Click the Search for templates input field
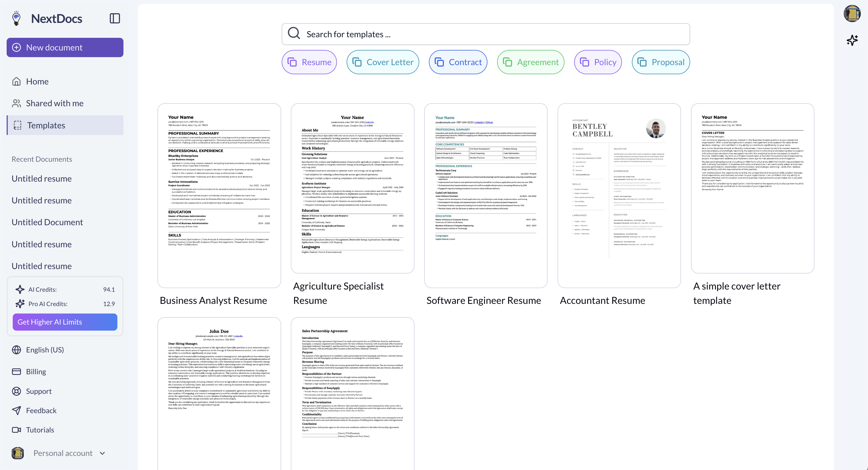868x470 pixels. [486, 34]
